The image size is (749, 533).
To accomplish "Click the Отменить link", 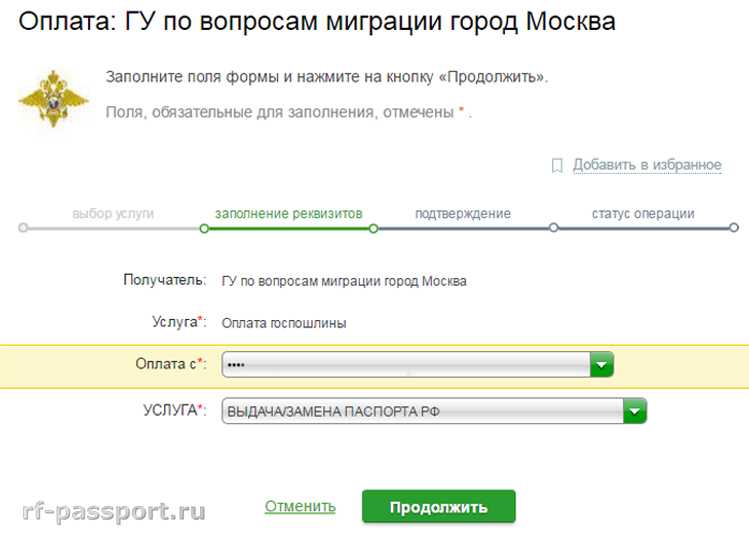I will click(x=300, y=507).
